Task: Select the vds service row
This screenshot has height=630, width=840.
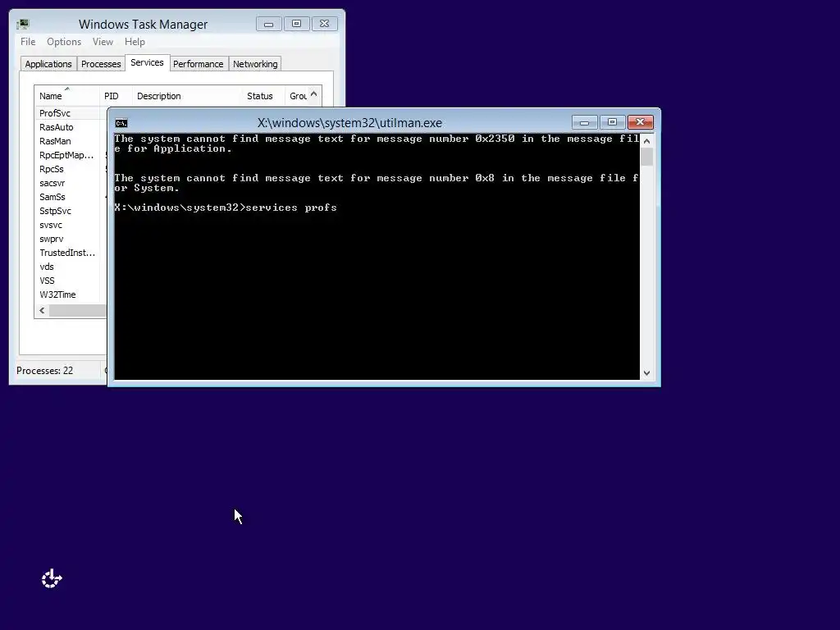Action: click(x=71, y=267)
